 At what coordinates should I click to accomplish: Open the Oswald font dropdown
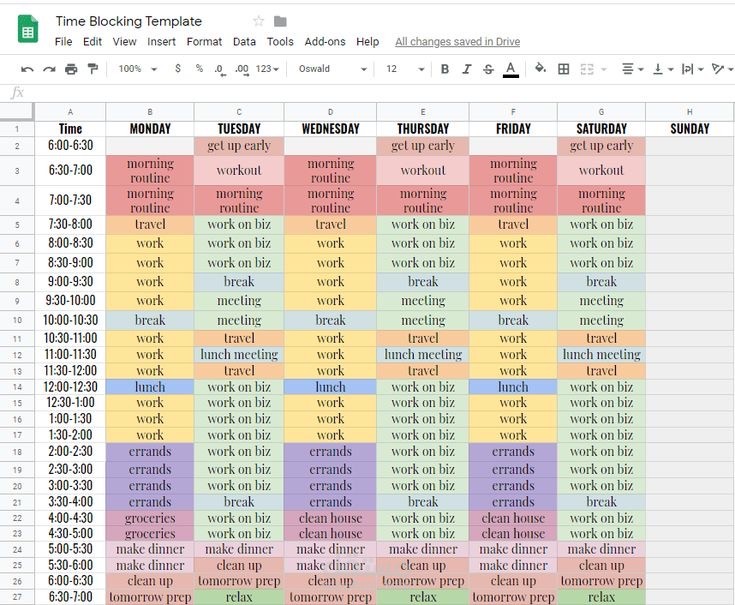[332, 69]
